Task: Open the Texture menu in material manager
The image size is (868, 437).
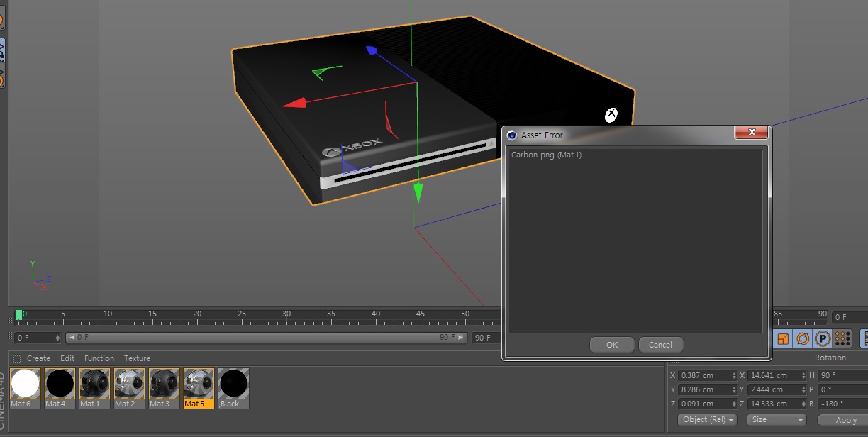Action: [x=137, y=358]
